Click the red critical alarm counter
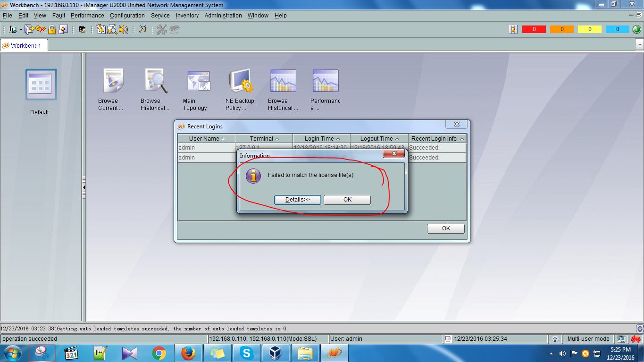 tap(534, 29)
